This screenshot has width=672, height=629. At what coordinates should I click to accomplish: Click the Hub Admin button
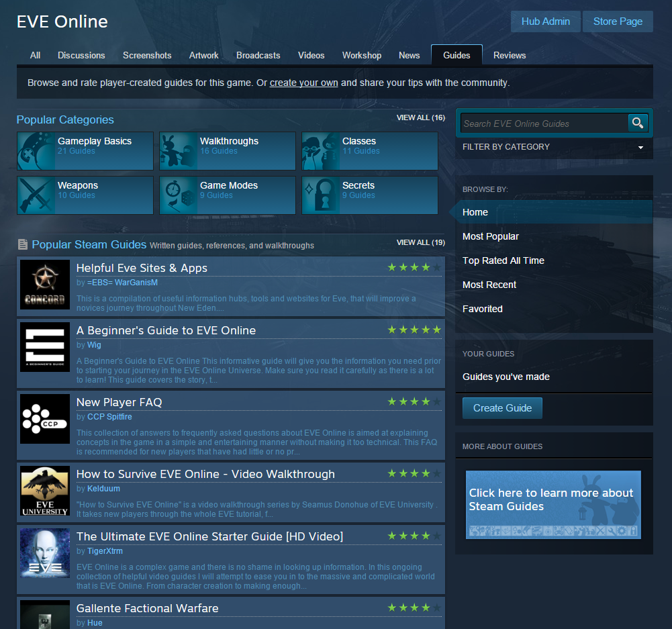pyautogui.click(x=546, y=21)
